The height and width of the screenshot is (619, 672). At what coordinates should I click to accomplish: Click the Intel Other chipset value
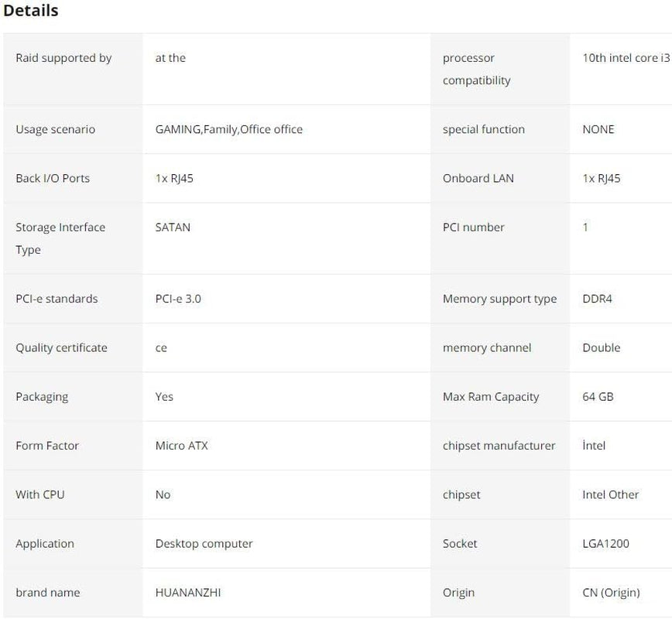tap(610, 494)
